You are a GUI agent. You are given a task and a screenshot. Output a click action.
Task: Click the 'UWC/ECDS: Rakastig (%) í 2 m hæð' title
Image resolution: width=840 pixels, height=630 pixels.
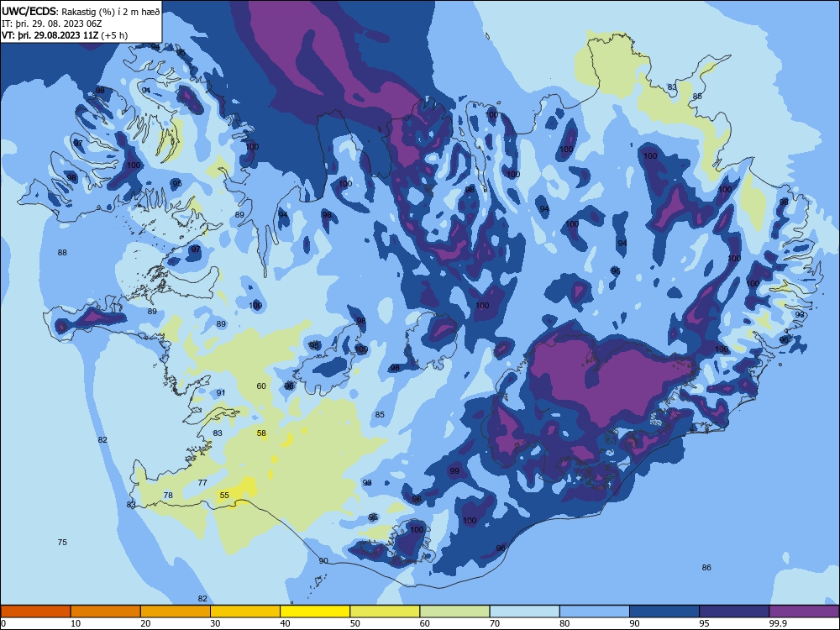tap(81, 12)
